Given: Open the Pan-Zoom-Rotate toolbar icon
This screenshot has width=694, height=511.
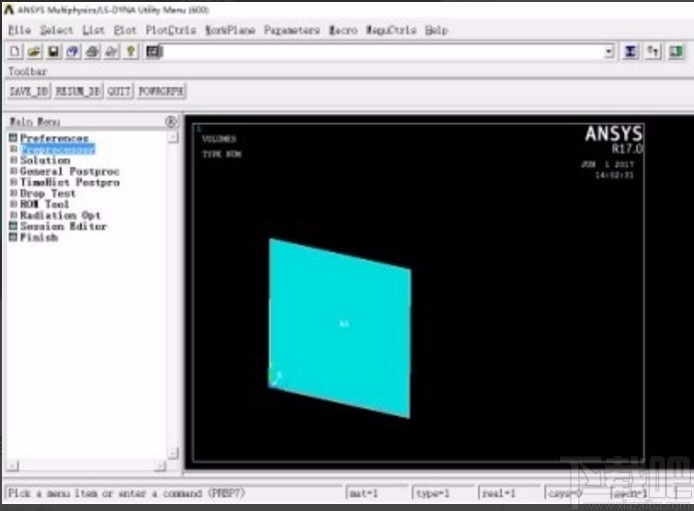Looking at the screenshot, I should point(73,52).
